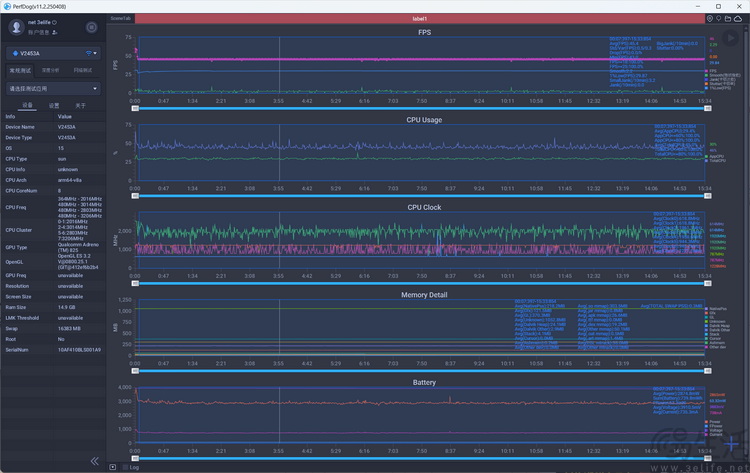
Task: Click the SerialNum value in info table
Action: pyautogui.click(x=79, y=350)
